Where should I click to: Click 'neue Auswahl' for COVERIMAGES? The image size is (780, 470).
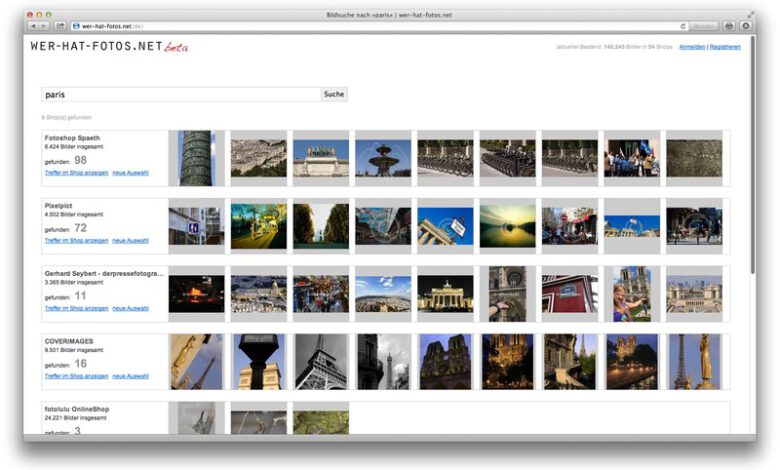click(x=130, y=376)
